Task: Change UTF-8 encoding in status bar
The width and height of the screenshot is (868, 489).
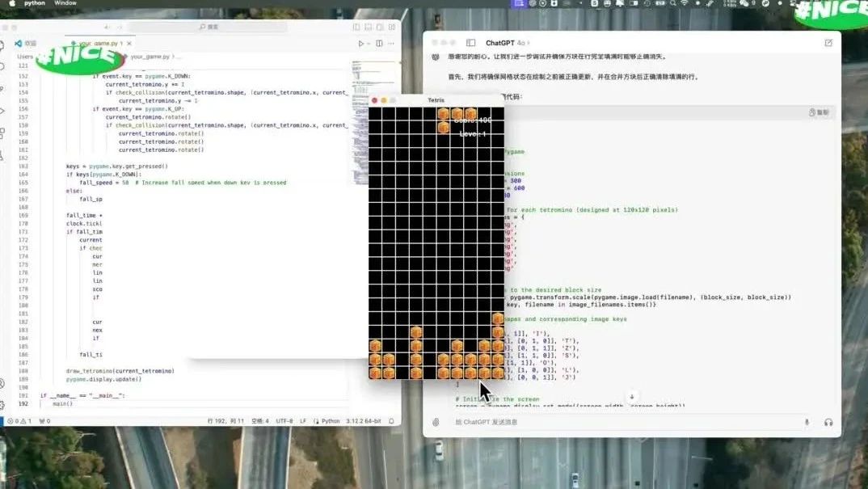Action: click(x=284, y=421)
